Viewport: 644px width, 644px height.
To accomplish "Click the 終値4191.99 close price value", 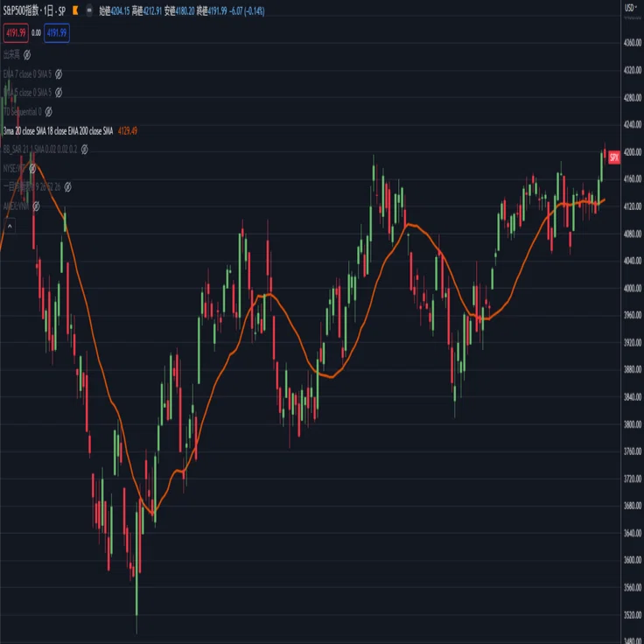I will click(212, 11).
